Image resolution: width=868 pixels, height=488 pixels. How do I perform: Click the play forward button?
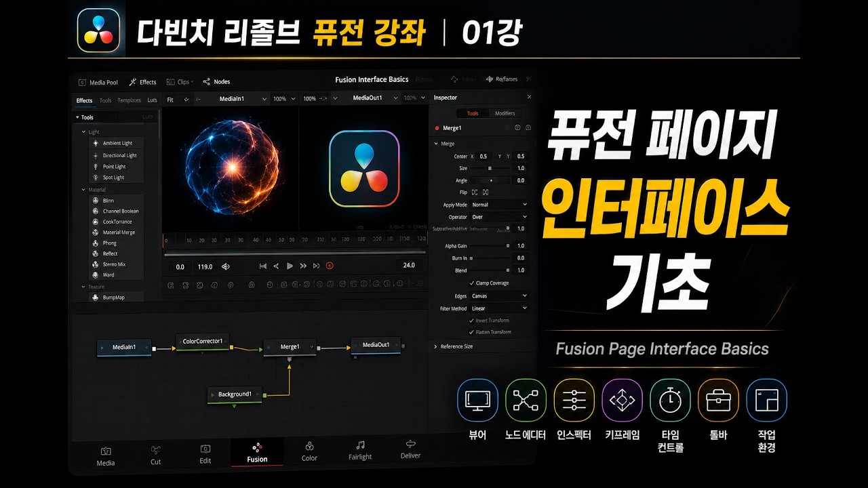coord(290,266)
